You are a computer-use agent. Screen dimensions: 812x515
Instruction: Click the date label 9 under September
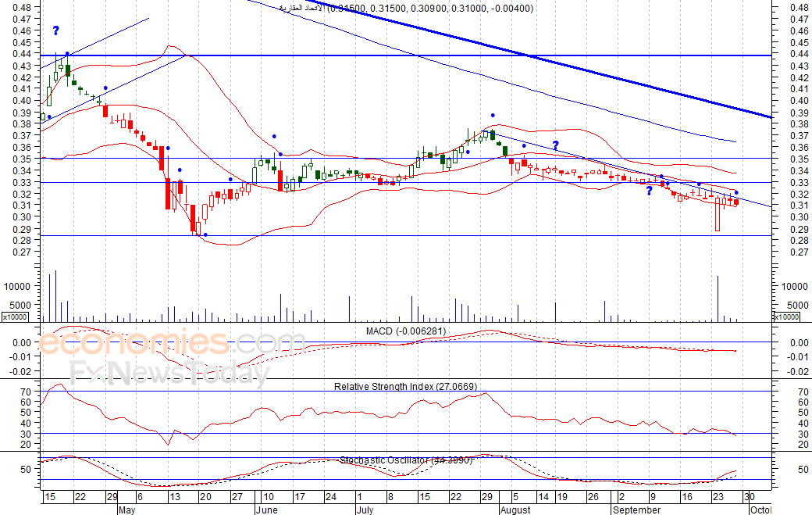[x=653, y=497]
